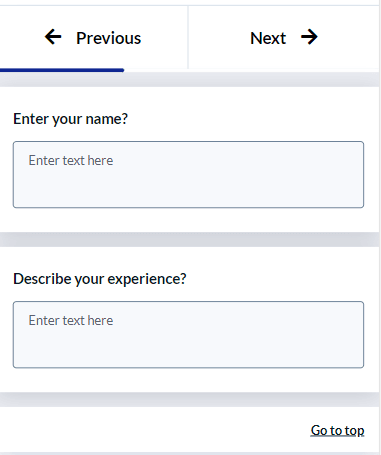
Task: Click the blue filled progress bar segment
Action: click(x=62, y=70)
